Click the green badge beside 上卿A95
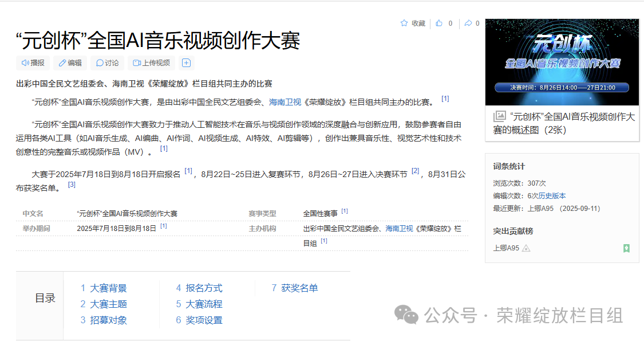 coord(627,248)
